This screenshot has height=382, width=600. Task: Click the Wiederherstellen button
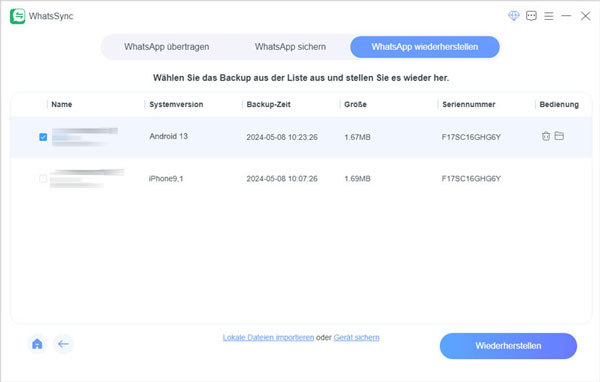click(508, 346)
